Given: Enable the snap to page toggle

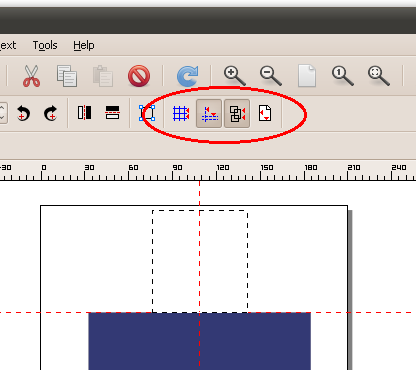Looking at the screenshot, I should pos(265,113).
